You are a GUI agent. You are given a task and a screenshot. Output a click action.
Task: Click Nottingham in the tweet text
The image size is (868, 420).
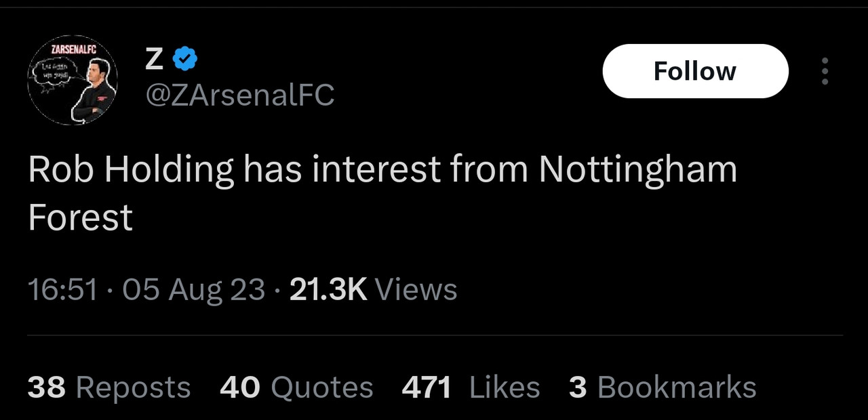tap(637, 169)
